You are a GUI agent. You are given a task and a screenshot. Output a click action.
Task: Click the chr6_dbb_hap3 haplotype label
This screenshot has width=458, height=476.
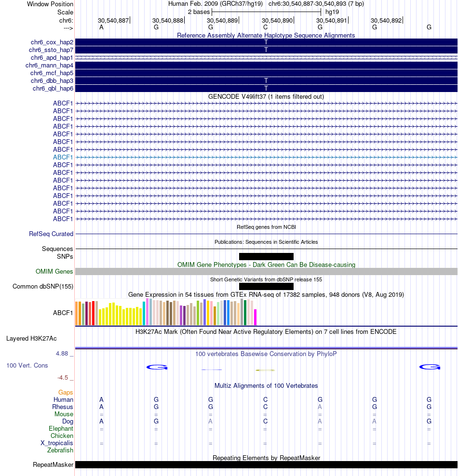[x=52, y=81]
